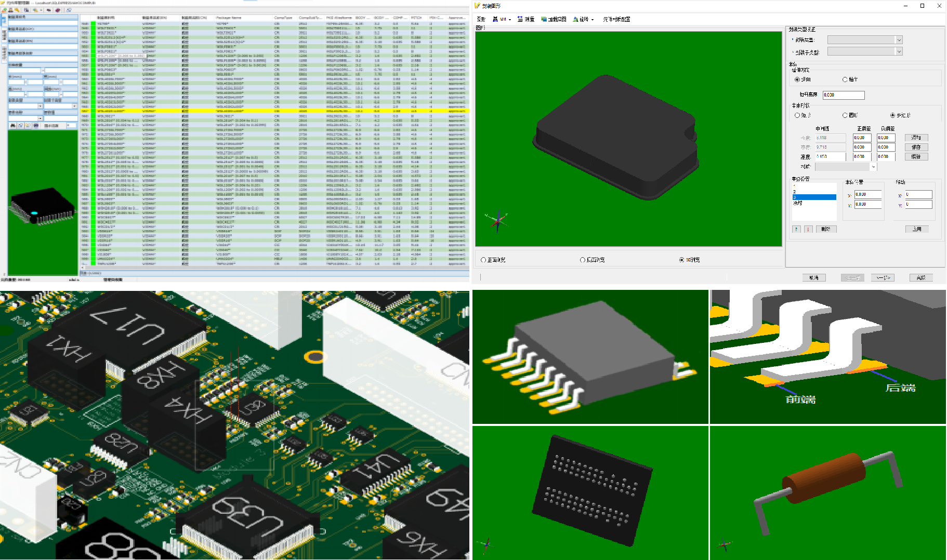Click the move Y input field

pos(918,204)
